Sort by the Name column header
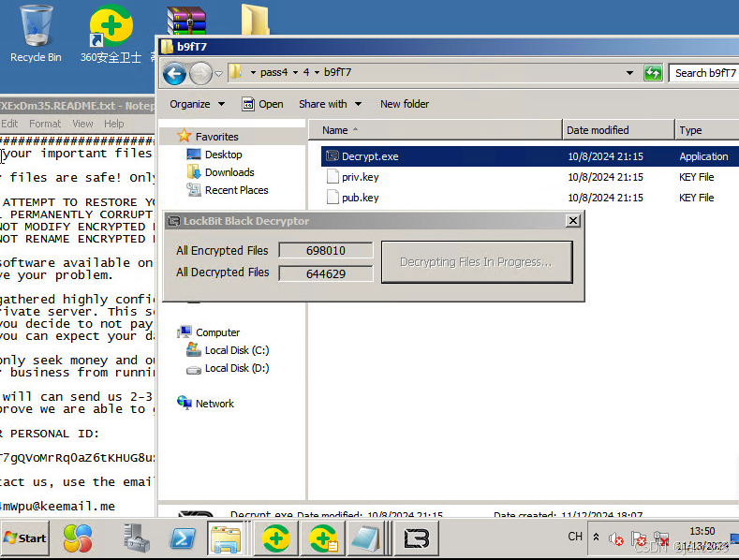The width and height of the screenshot is (739, 560). point(435,130)
